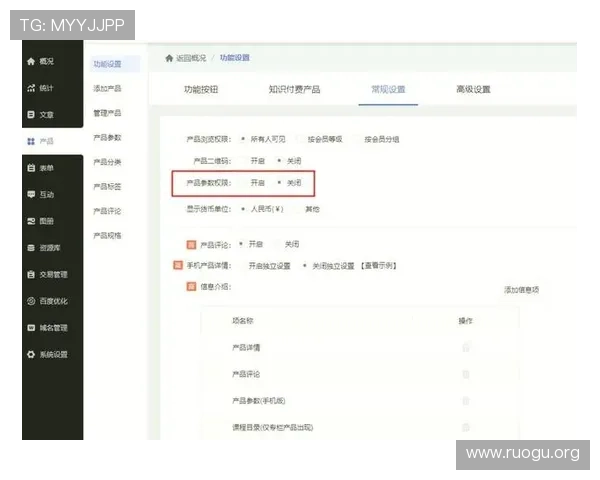
Task: Open 功能设置 in product submenu
Action: 107,64
